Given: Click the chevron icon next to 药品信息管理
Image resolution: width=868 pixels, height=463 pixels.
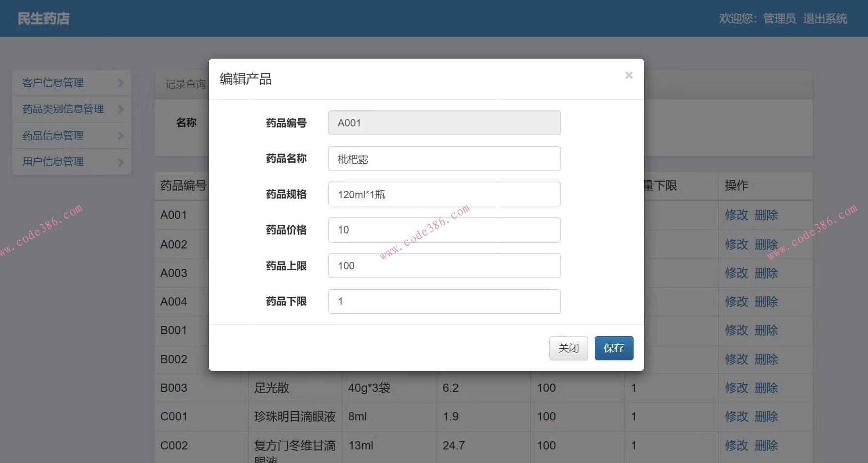Looking at the screenshot, I should (121, 135).
